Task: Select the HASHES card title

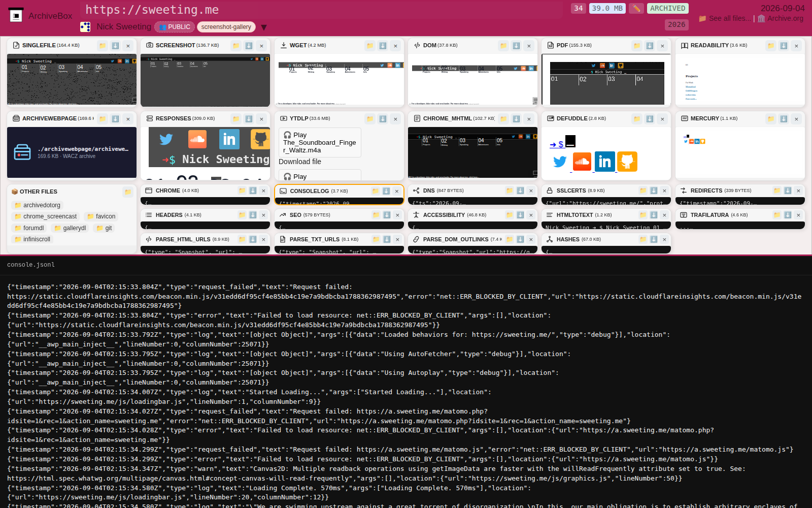Action: (568, 239)
